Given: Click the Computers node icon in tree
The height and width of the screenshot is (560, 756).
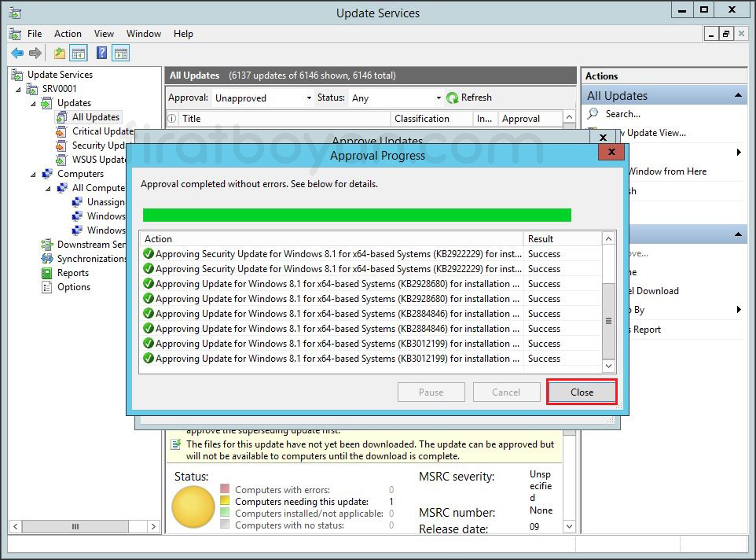Looking at the screenshot, I should pyautogui.click(x=47, y=174).
